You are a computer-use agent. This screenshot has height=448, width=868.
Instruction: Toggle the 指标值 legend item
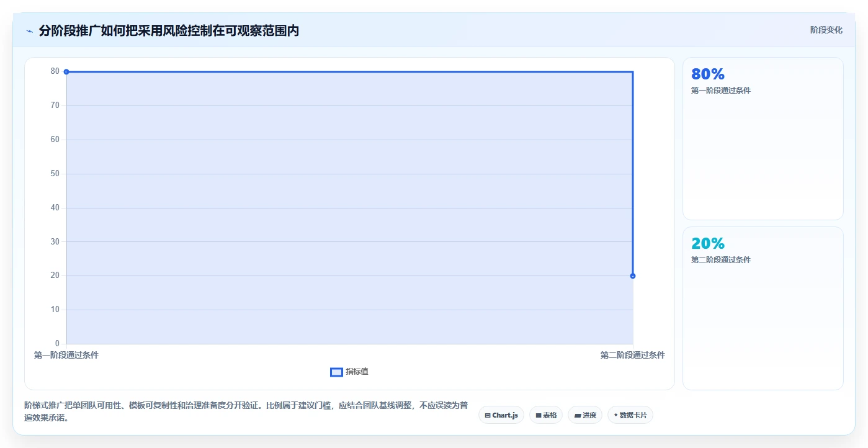point(349,372)
